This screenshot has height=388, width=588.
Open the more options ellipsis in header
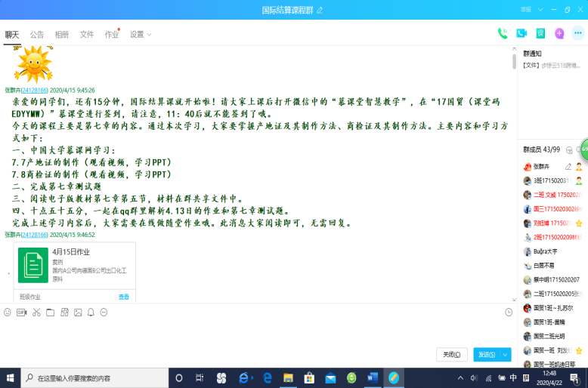point(578,33)
